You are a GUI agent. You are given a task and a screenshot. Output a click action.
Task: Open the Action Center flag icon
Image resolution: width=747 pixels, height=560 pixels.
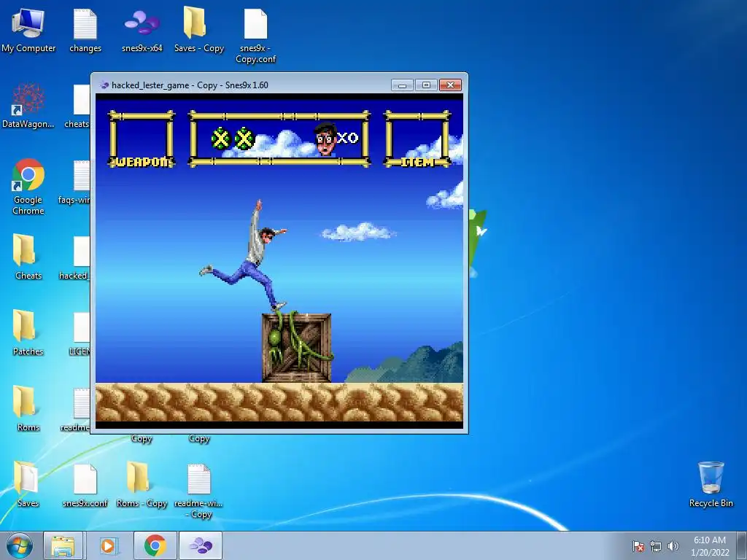[638, 546]
